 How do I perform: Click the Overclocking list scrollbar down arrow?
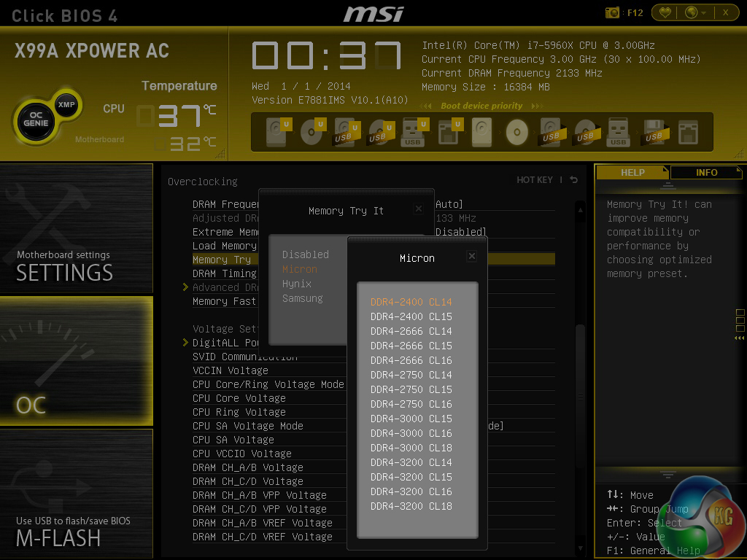click(x=580, y=548)
